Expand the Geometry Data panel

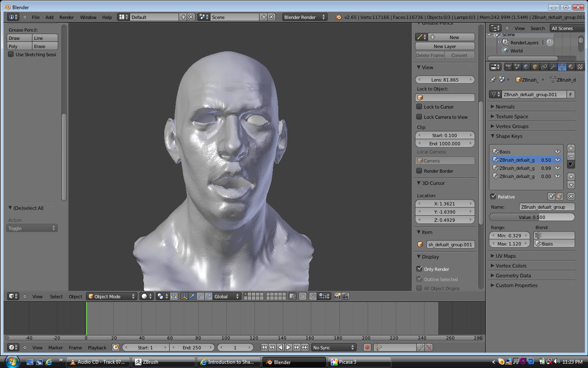(x=513, y=276)
